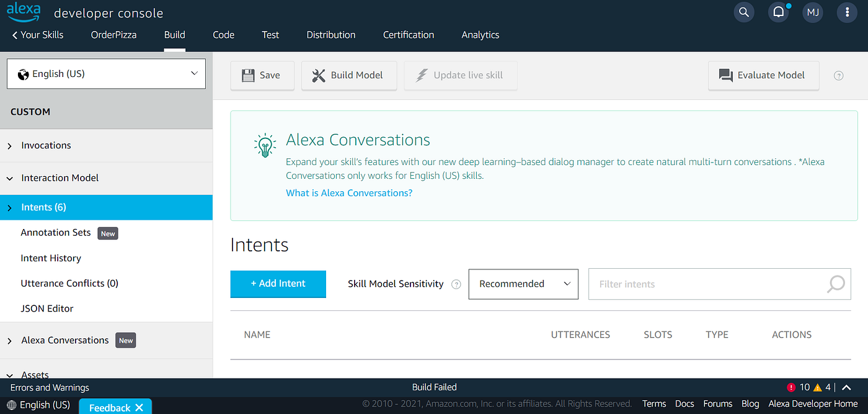Go back to Your Skills
This screenshot has width=868, height=414.
click(38, 35)
